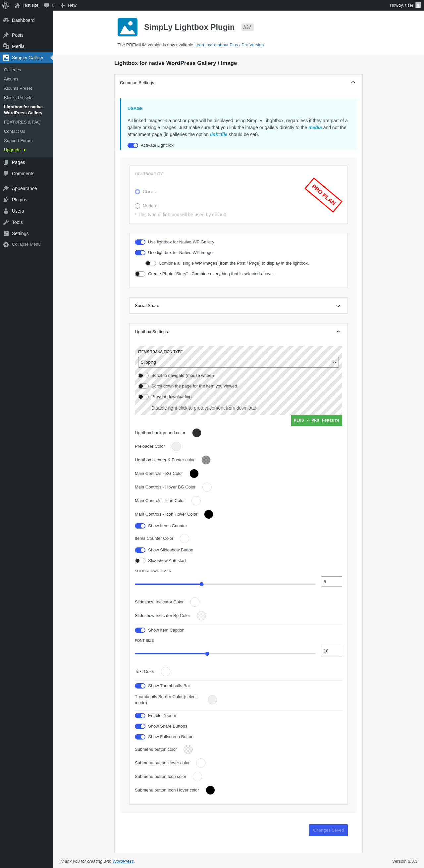Open the Blocks Presets submenu item
Viewport: 424px width, 868px height.
(18, 98)
